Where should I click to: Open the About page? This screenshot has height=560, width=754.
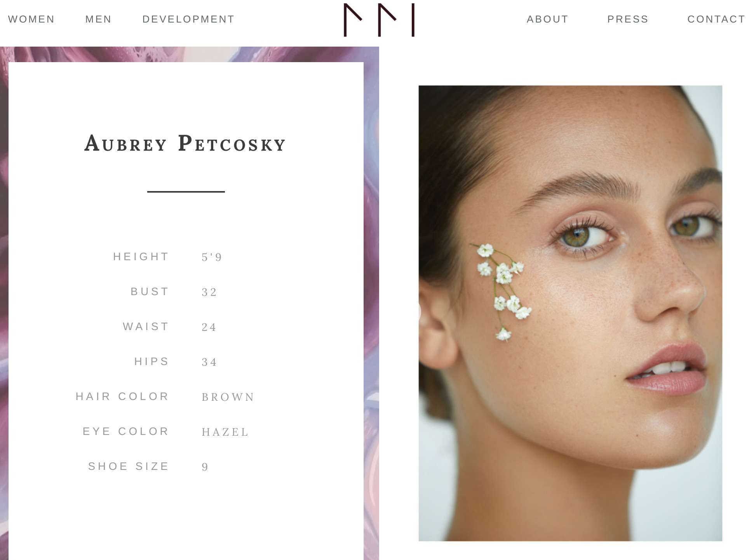[548, 19]
